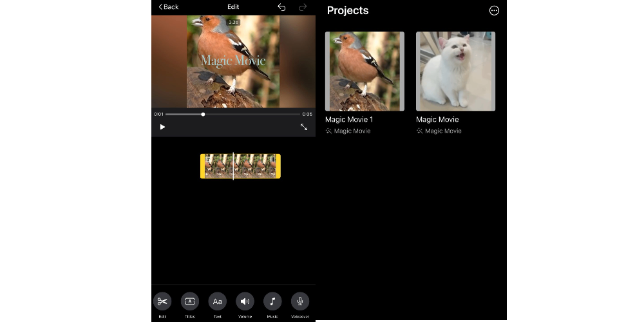Viewport: 644px width, 322px height.
Task: Redo the last undone edit
Action: coord(303,7)
